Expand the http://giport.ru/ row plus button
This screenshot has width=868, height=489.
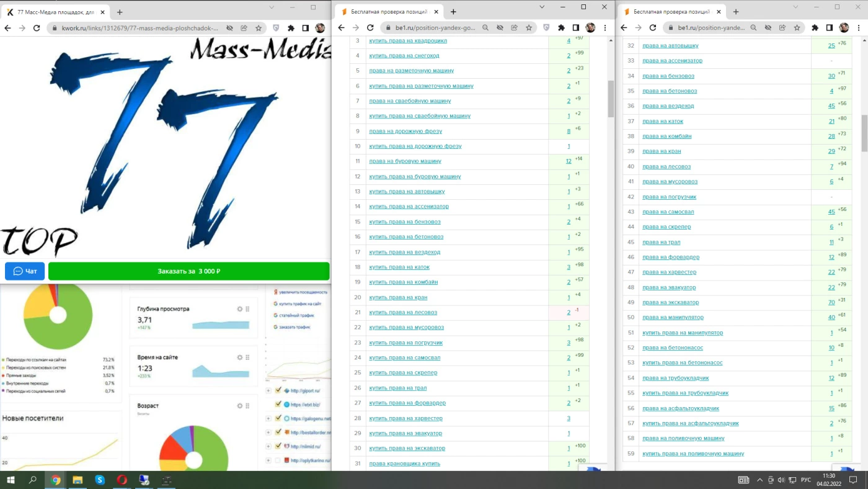[268, 391]
